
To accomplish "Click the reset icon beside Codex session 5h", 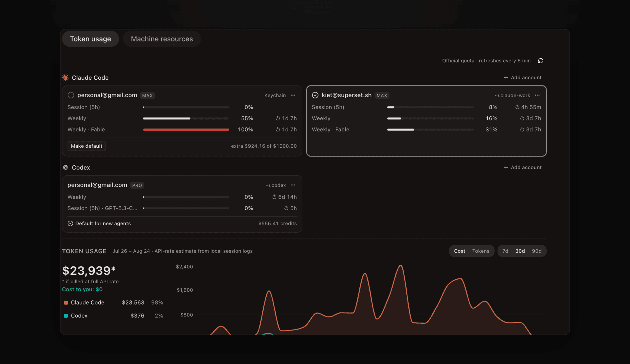I will 286,208.
